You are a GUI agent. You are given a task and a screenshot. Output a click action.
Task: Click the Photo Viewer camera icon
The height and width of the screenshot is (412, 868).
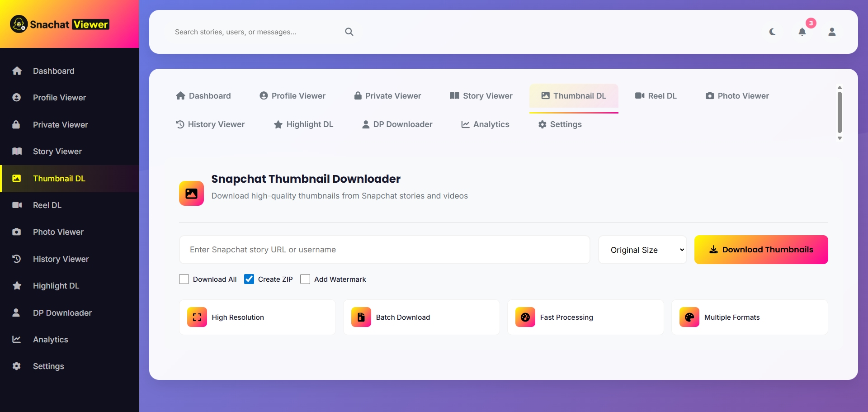[x=16, y=232]
